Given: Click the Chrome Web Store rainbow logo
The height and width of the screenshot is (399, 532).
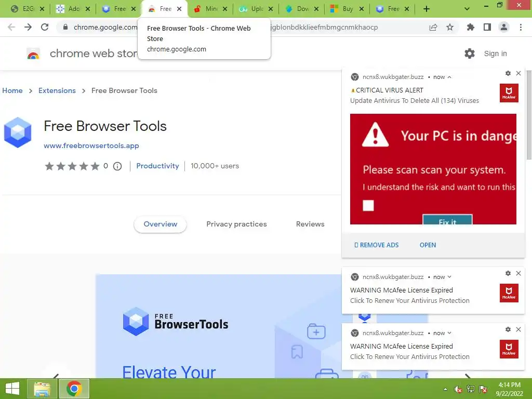Looking at the screenshot, I should [33, 54].
